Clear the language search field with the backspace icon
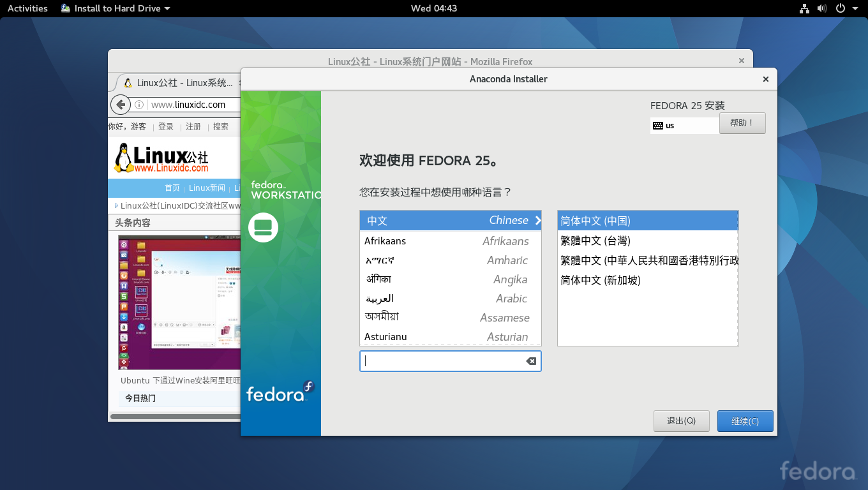Image resolution: width=868 pixels, height=490 pixels. click(x=531, y=361)
